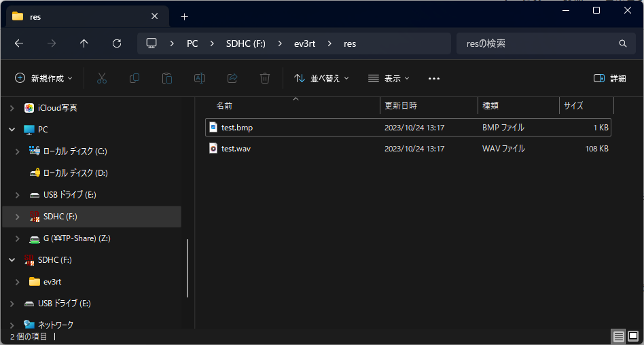Viewport: 644px width, 345px height.
Task: Click the WAV ファイル type cell
Action: [x=503, y=149]
